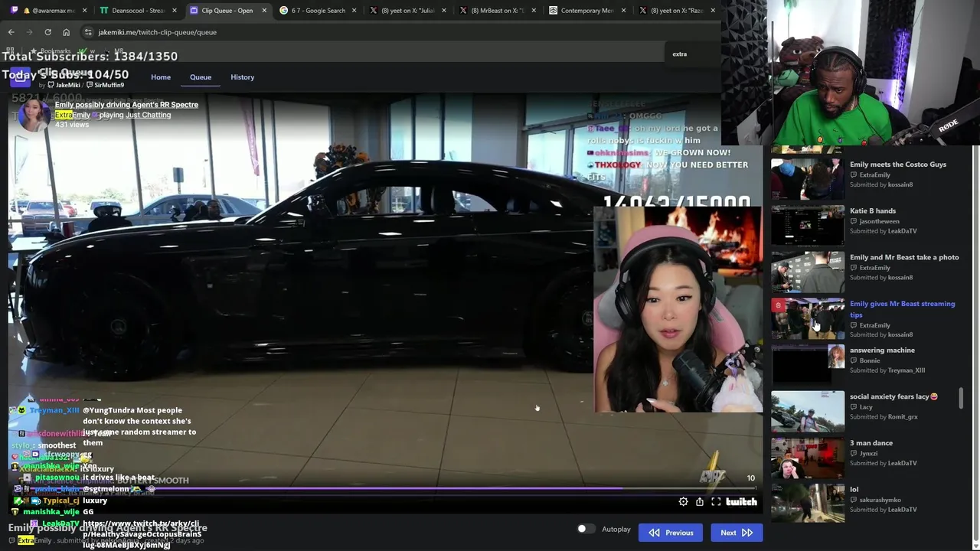Select the Queue navigation tab
The width and height of the screenshot is (980, 551).
click(201, 77)
